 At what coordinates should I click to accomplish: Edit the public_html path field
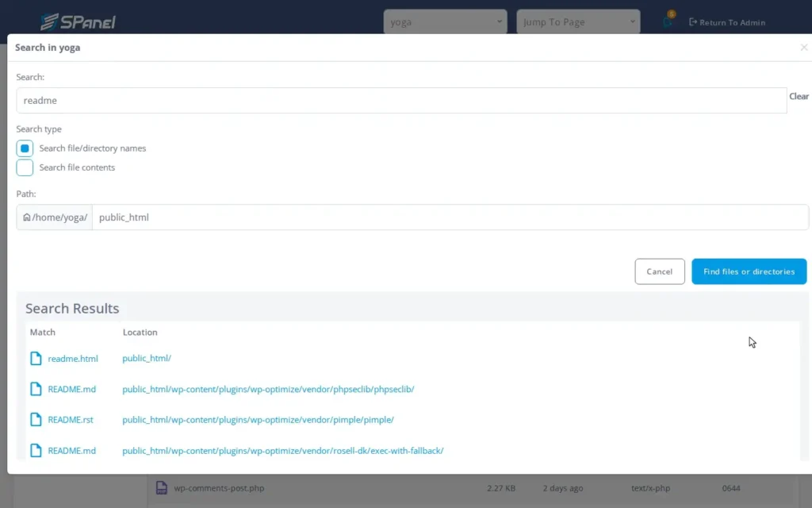(450, 217)
